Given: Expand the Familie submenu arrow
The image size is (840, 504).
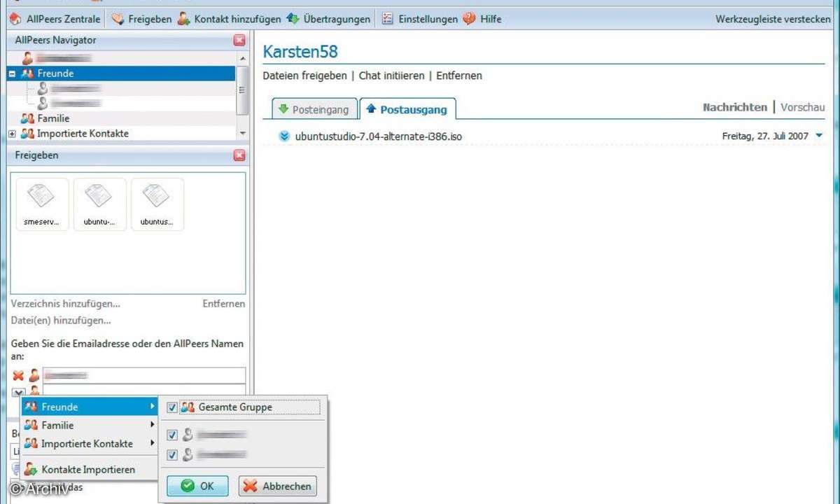Looking at the screenshot, I should click(x=152, y=424).
